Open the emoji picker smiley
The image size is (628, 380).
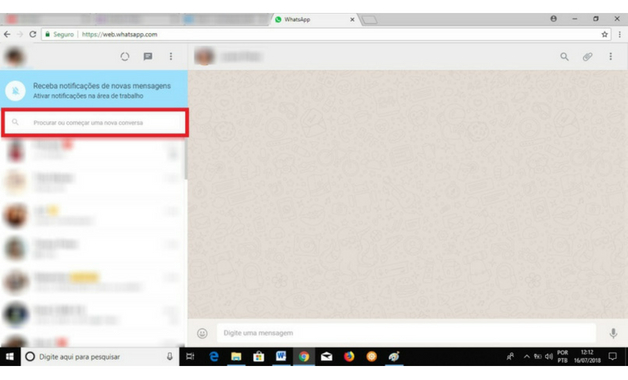202,333
